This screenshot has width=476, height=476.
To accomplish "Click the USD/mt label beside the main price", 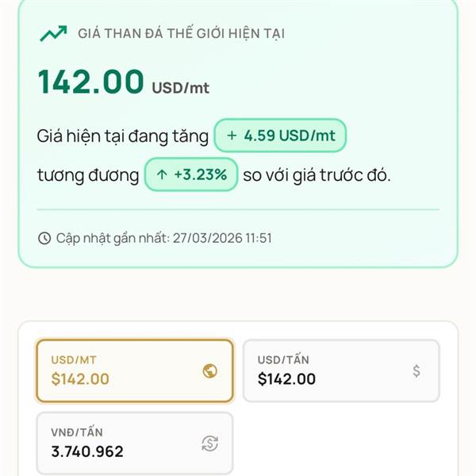I will [x=181, y=87].
